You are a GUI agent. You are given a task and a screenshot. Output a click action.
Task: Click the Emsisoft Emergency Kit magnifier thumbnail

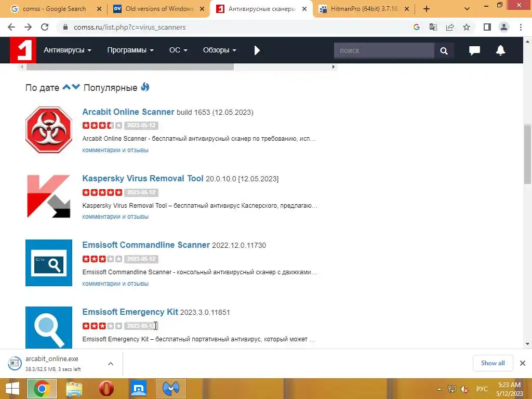49,327
